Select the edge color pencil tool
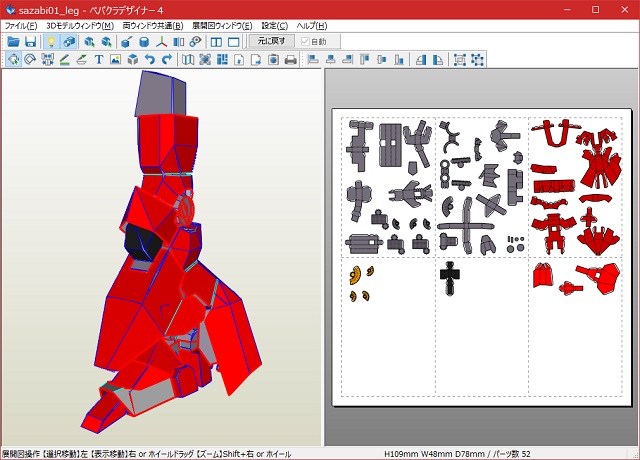 pos(64,60)
